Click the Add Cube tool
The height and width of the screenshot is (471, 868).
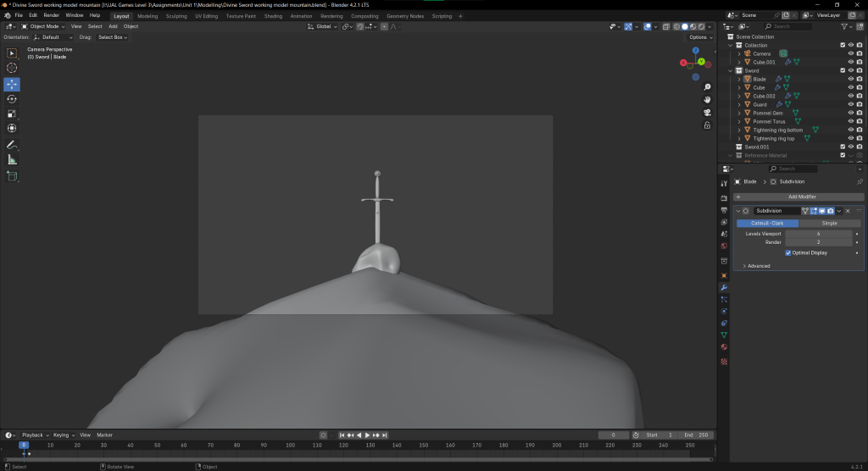click(12, 176)
